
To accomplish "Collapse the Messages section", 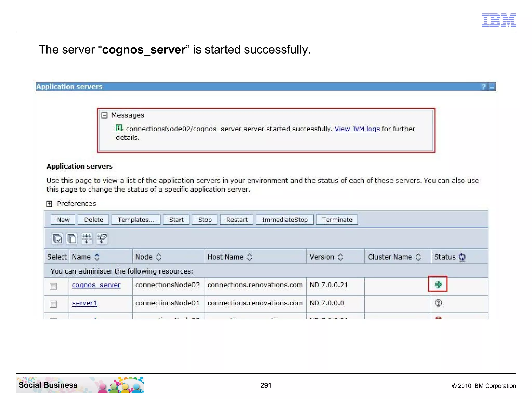I will coord(104,115).
